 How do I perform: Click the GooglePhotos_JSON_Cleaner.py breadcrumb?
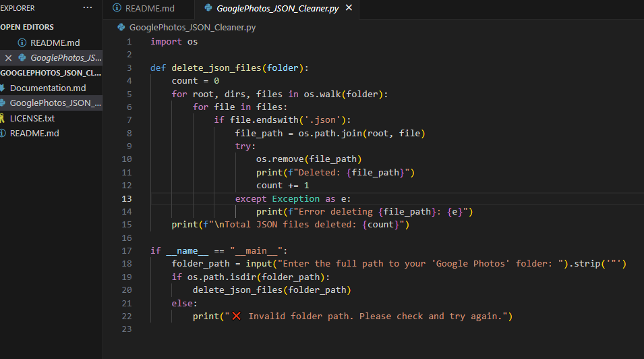tap(192, 28)
